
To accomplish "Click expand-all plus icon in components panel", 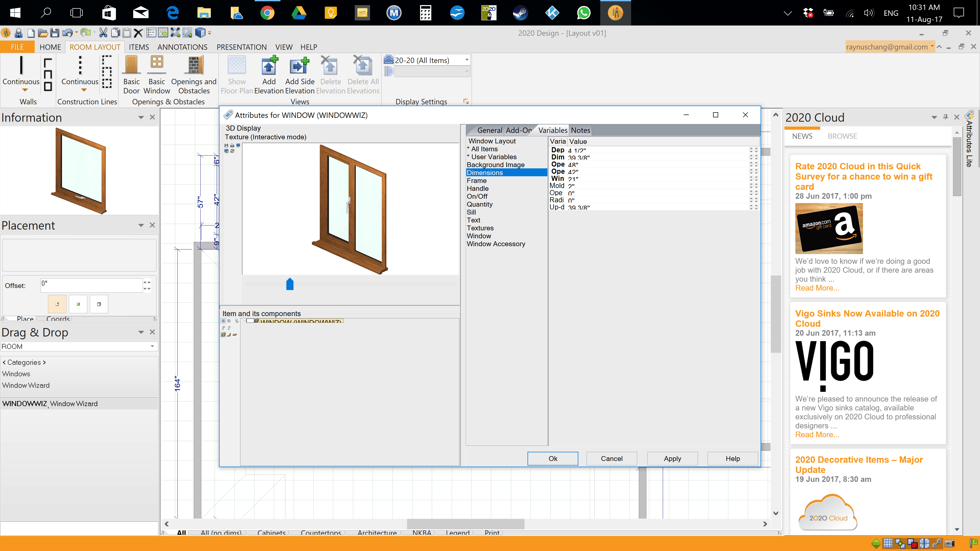I will pyautogui.click(x=224, y=321).
